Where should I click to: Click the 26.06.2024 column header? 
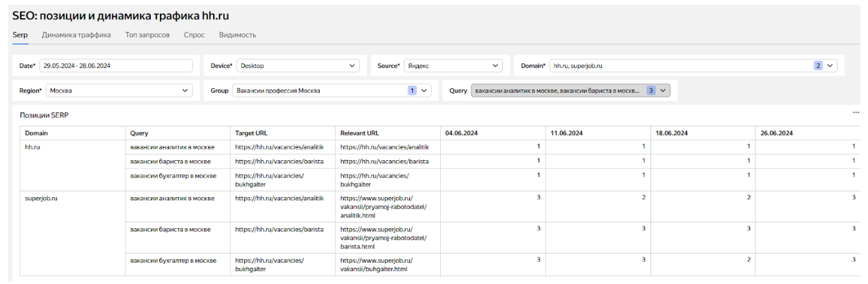[775, 133]
